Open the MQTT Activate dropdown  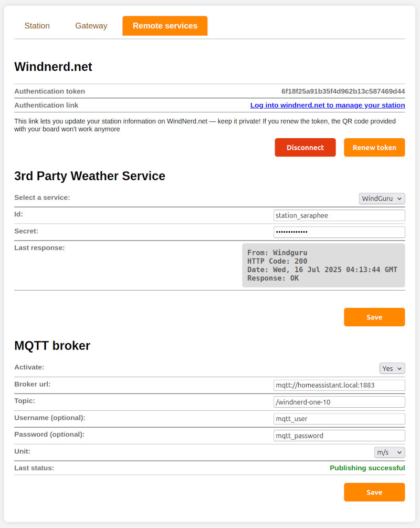[392, 368]
